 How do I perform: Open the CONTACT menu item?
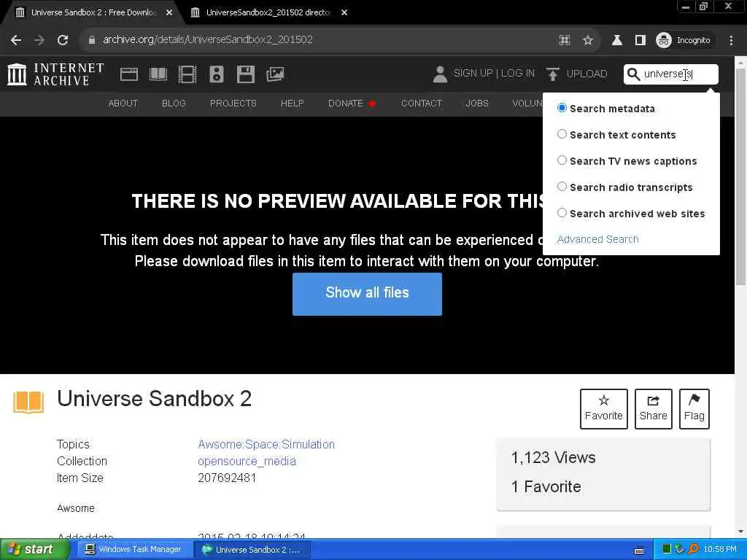tap(422, 104)
